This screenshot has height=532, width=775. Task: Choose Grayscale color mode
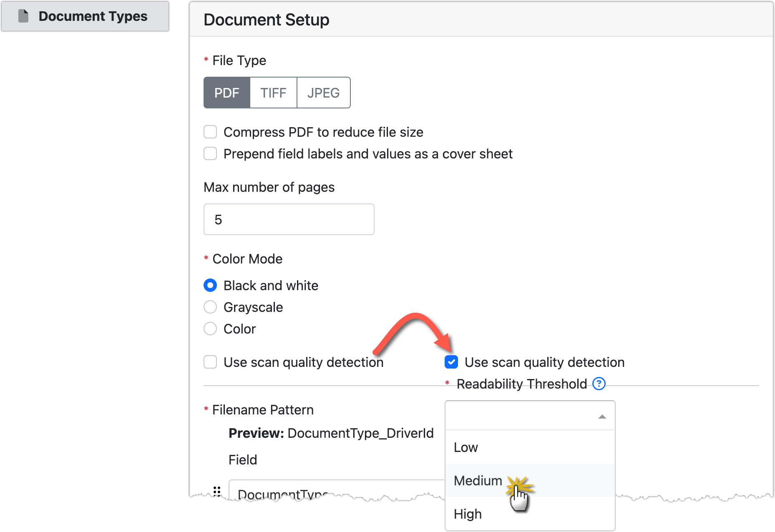(210, 307)
